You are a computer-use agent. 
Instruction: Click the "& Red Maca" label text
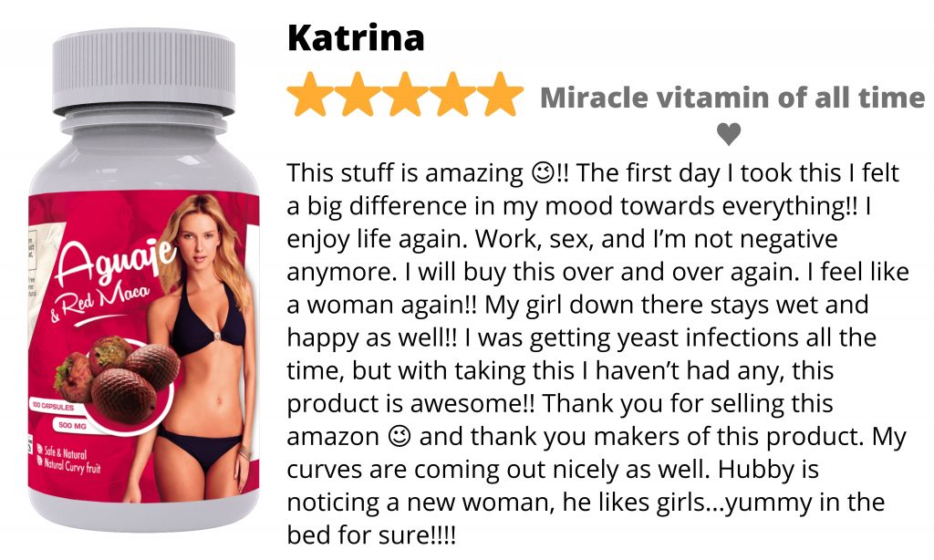[x=101, y=303]
